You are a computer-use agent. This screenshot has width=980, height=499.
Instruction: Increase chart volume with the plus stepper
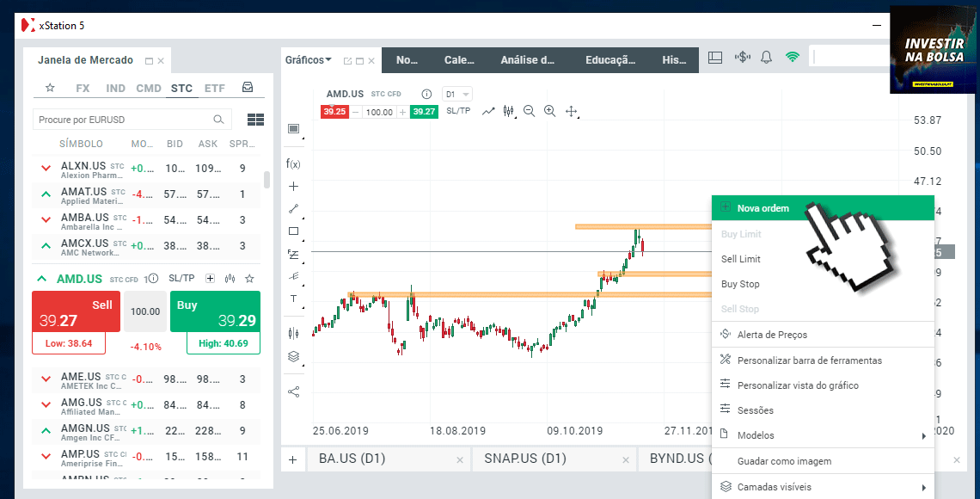(x=403, y=112)
